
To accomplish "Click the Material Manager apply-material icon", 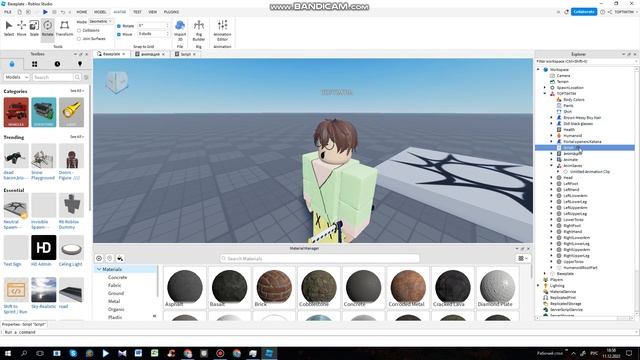I will coord(120,258).
